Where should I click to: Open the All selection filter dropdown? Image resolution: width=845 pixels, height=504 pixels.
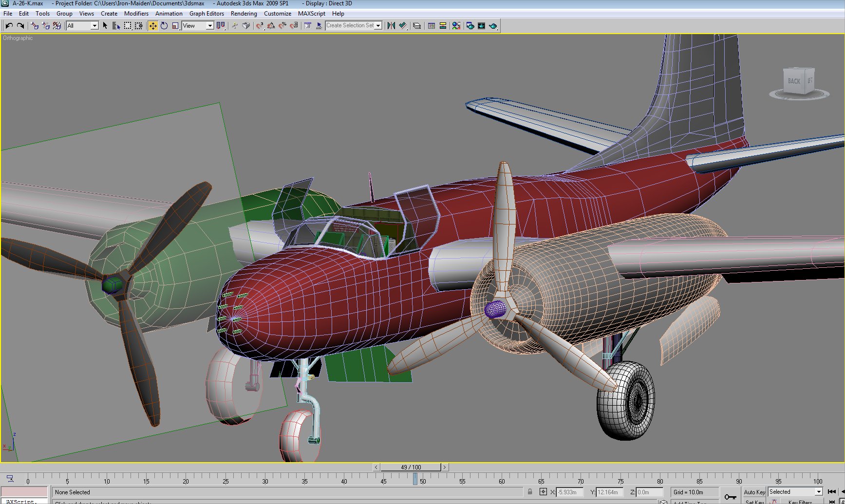82,26
